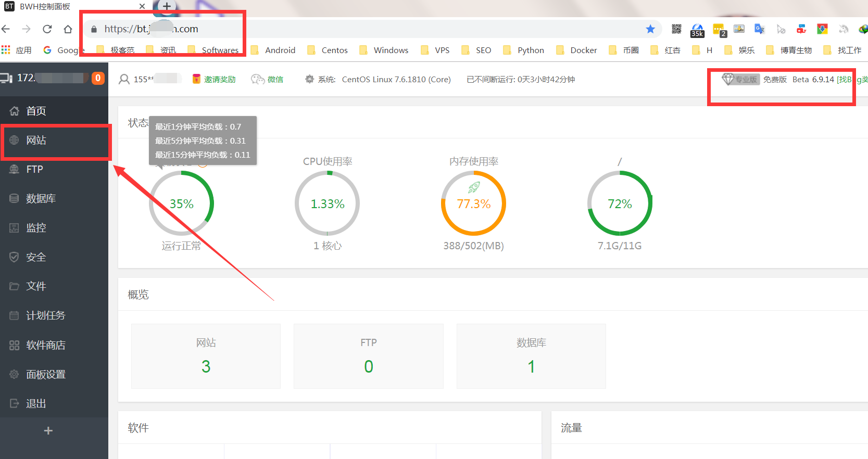Open the Google bookmark
The height and width of the screenshot is (459, 868).
[x=64, y=50]
